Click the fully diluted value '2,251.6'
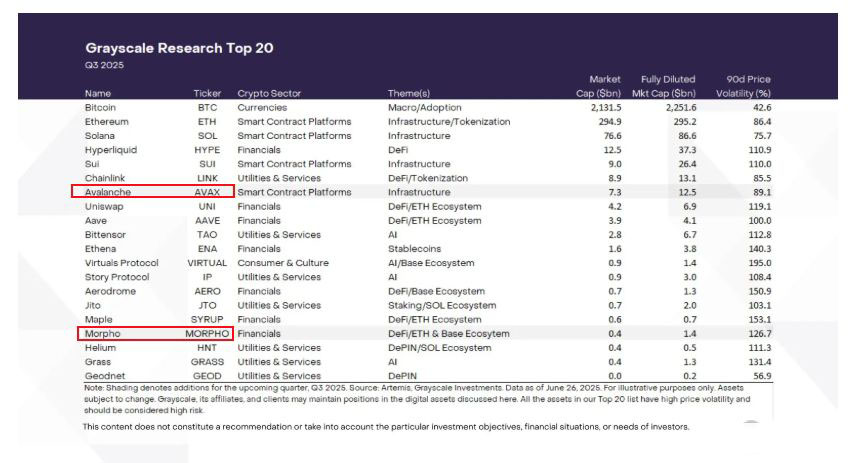This screenshot has width=849, height=463. 681,107
